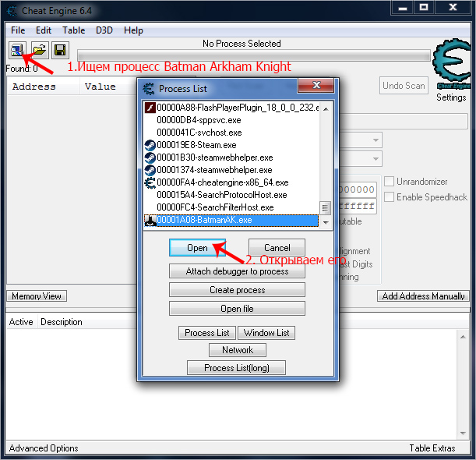This screenshot has width=476, height=460.
Task: Click the open folder table icon
Action: coord(40,50)
